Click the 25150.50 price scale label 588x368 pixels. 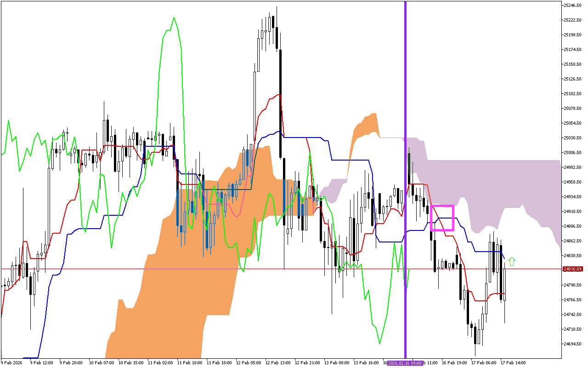(573, 64)
